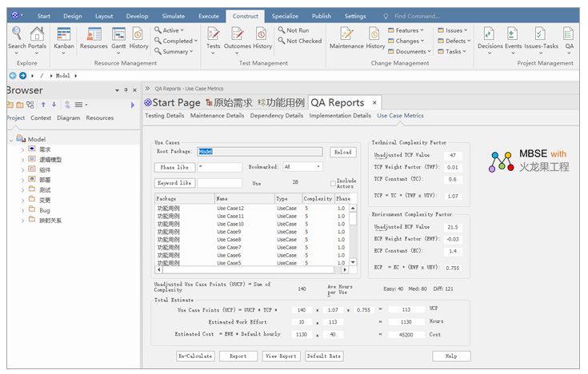The width and height of the screenshot is (588, 374).
Task: Click the Gantt chart icon
Action: point(118,34)
